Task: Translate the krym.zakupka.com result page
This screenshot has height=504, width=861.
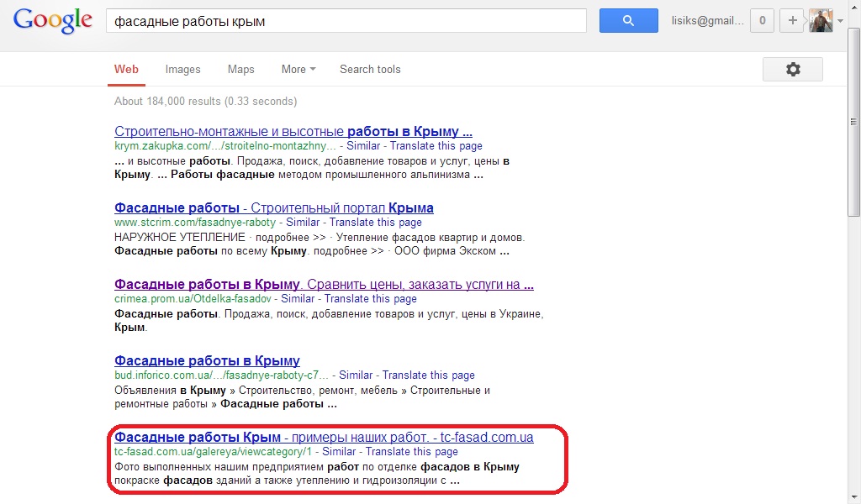Action: 436,146
